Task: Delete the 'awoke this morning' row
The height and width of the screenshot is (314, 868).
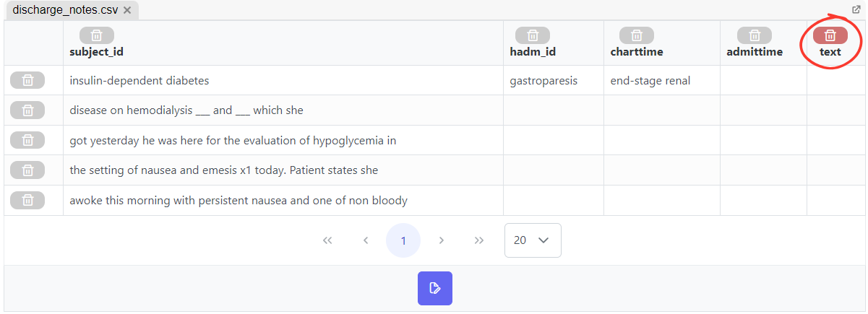Action: pos(27,201)
